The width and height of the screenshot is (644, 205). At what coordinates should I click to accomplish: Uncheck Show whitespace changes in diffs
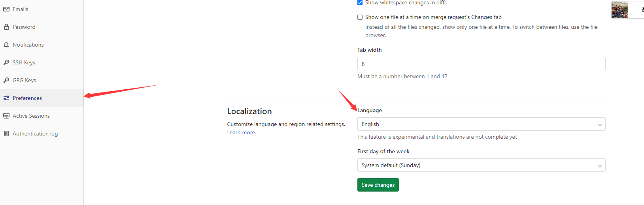(x=360, y=3)
